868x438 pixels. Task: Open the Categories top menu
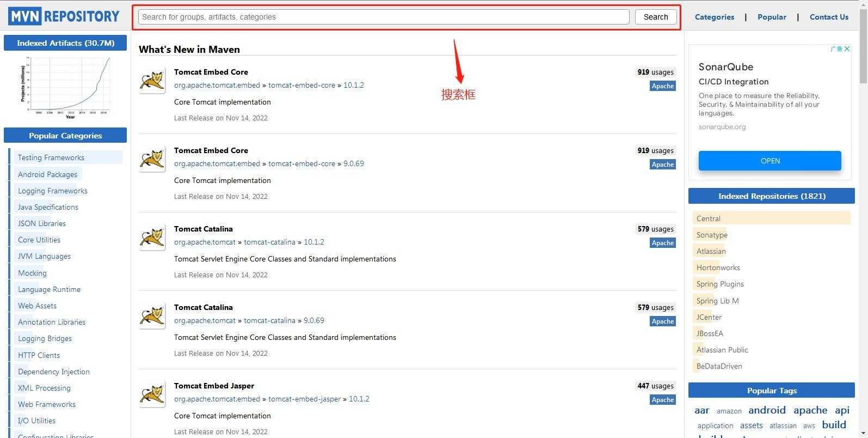[x=715, y=17]
